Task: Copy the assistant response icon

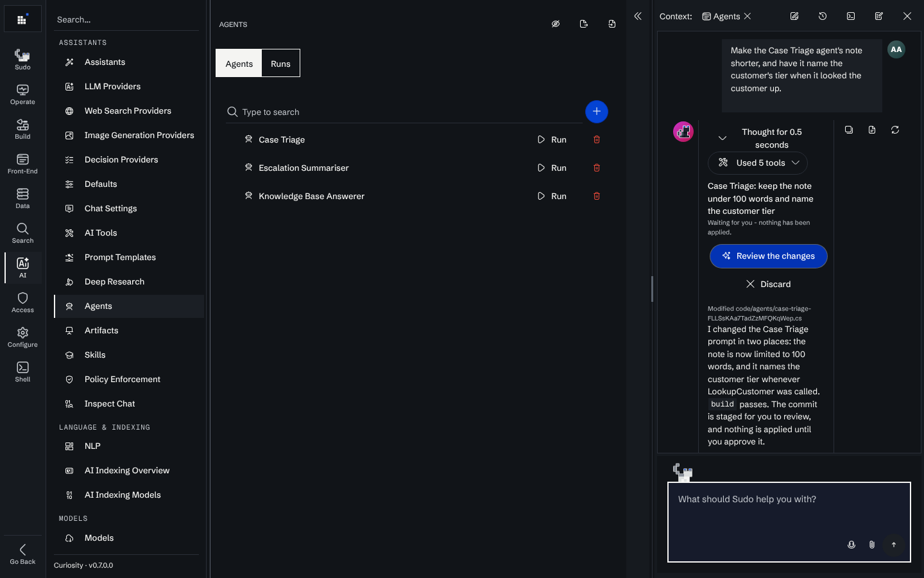Action: coord(849,130)
